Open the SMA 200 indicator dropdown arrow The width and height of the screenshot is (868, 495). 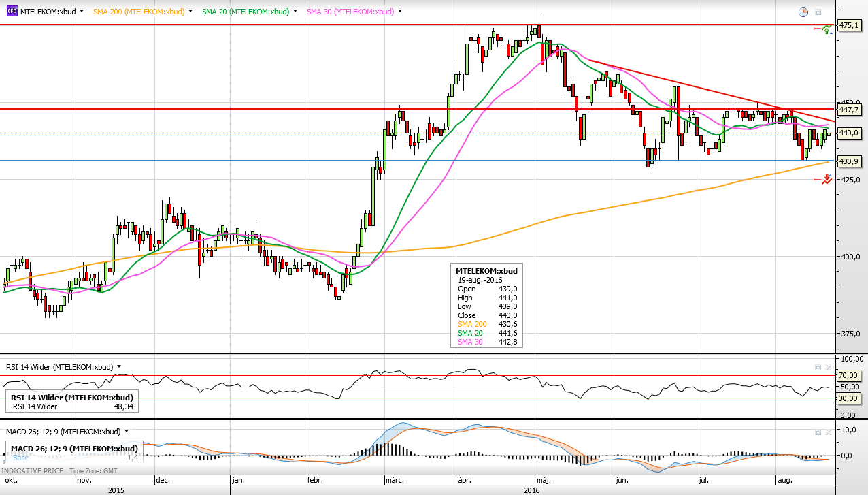coord(189,12)
